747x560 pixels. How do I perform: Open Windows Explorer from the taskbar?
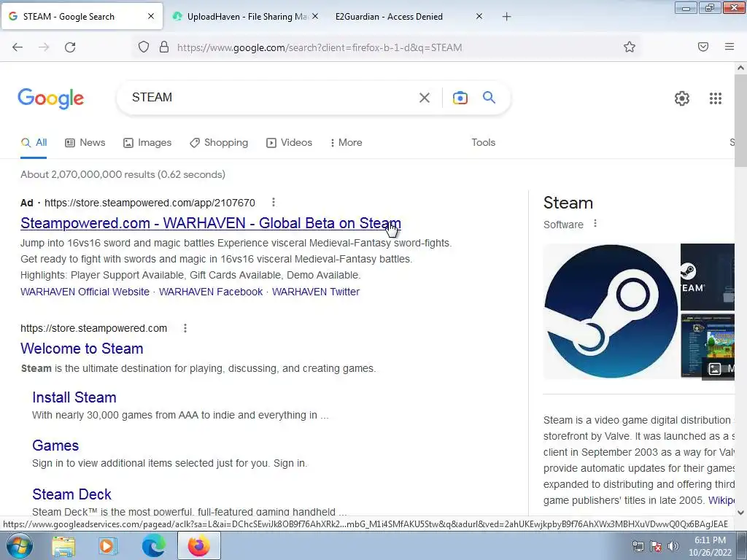63,545
